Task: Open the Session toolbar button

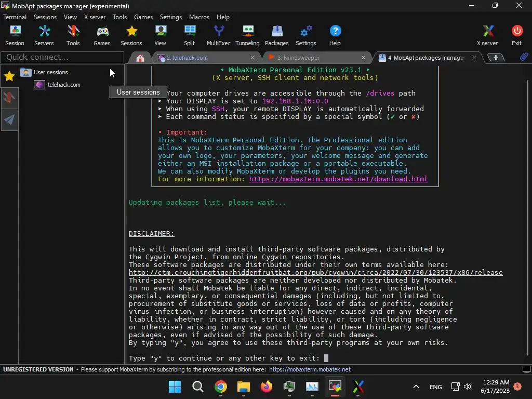Action: pyautogui.click(x=15, y=35)
